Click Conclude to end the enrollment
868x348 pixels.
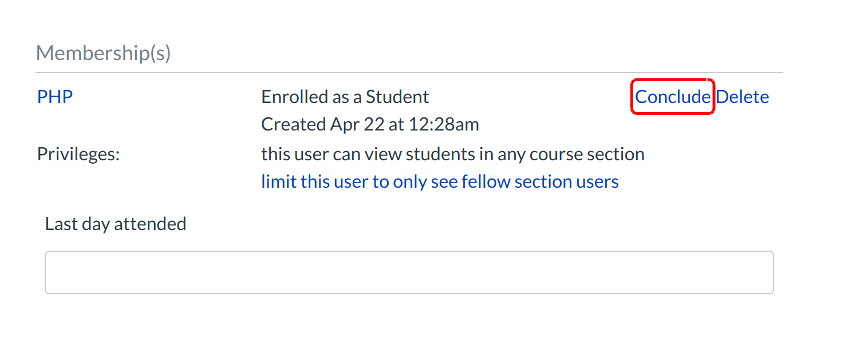tap(673, 97)
